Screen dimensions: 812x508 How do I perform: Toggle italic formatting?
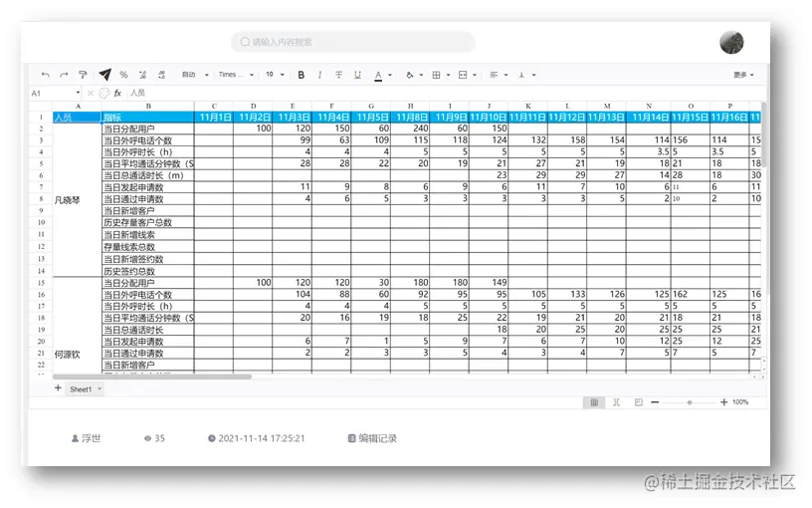pos(319,75)
